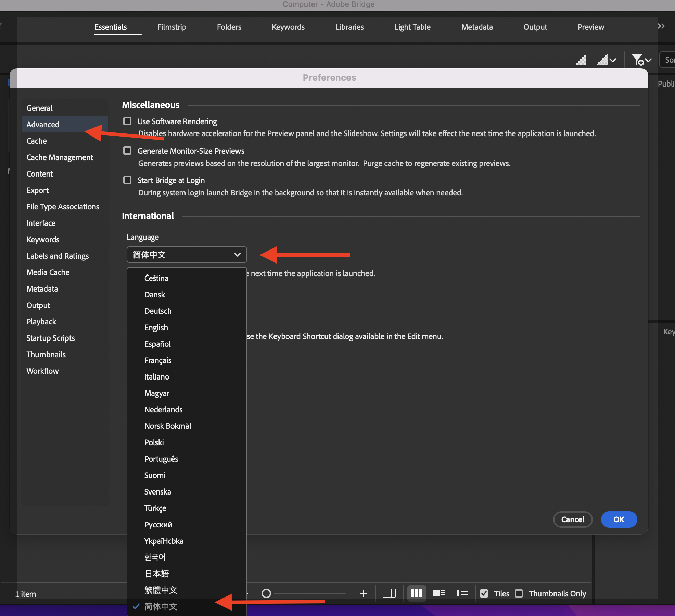675x616 pixels.
Task: Click the plus icon to enlarge thumbnails
Action: click(363, 593)
